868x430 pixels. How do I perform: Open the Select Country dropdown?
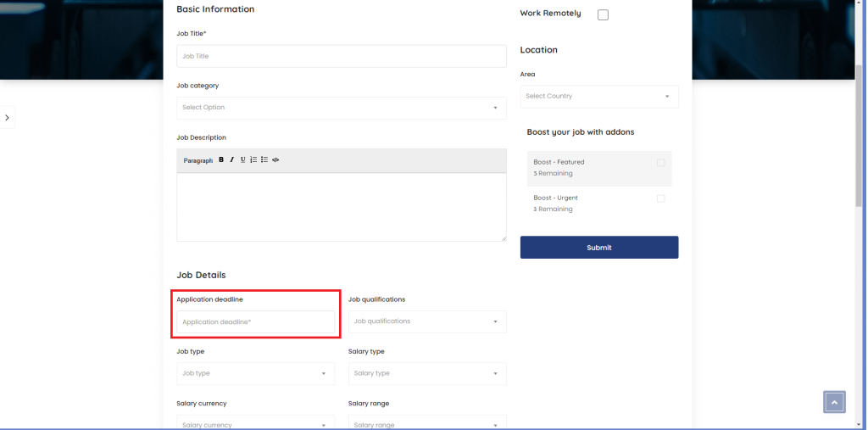tap(598, 96)
